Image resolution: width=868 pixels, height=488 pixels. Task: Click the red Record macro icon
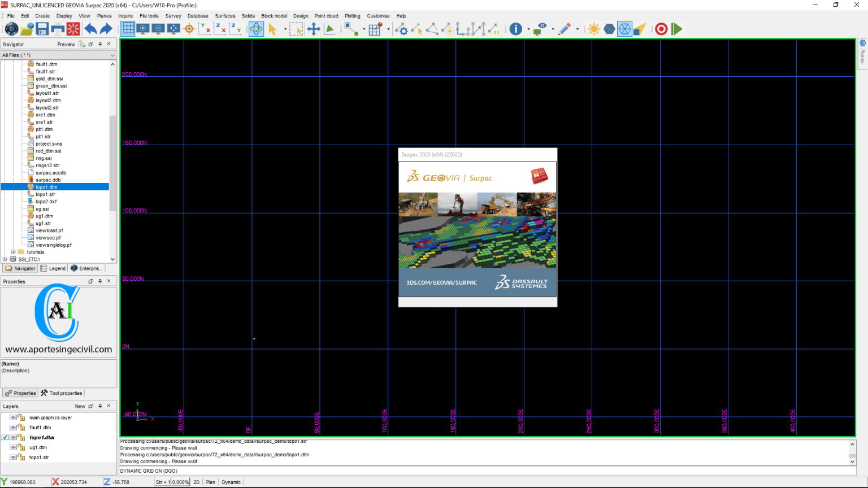click(x=661, y=29)
